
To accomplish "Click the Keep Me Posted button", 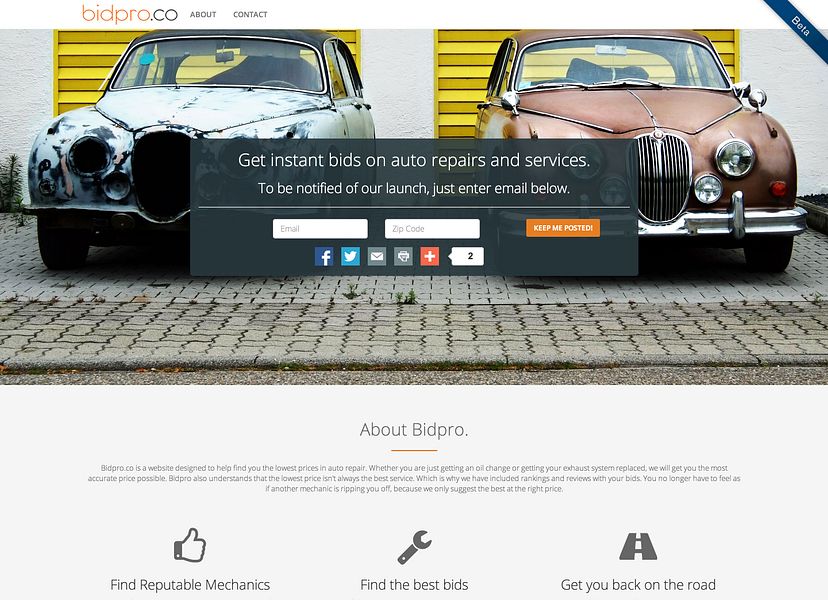I will (x=563, y=228).
